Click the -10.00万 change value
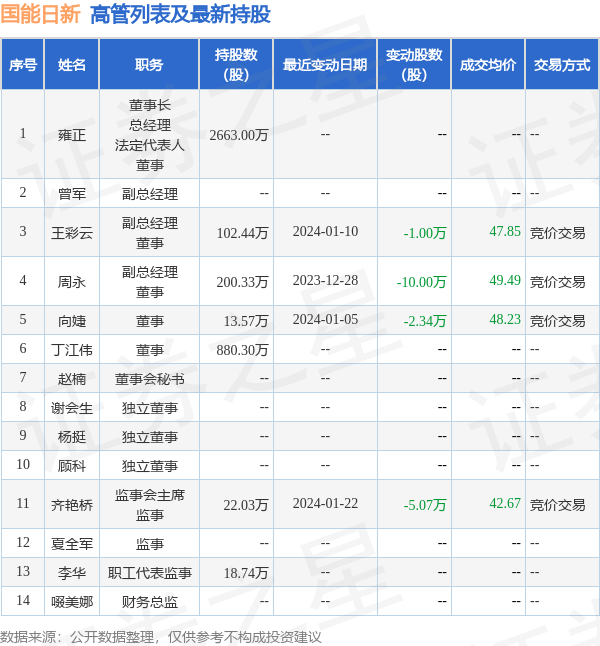 coord(421,282)
